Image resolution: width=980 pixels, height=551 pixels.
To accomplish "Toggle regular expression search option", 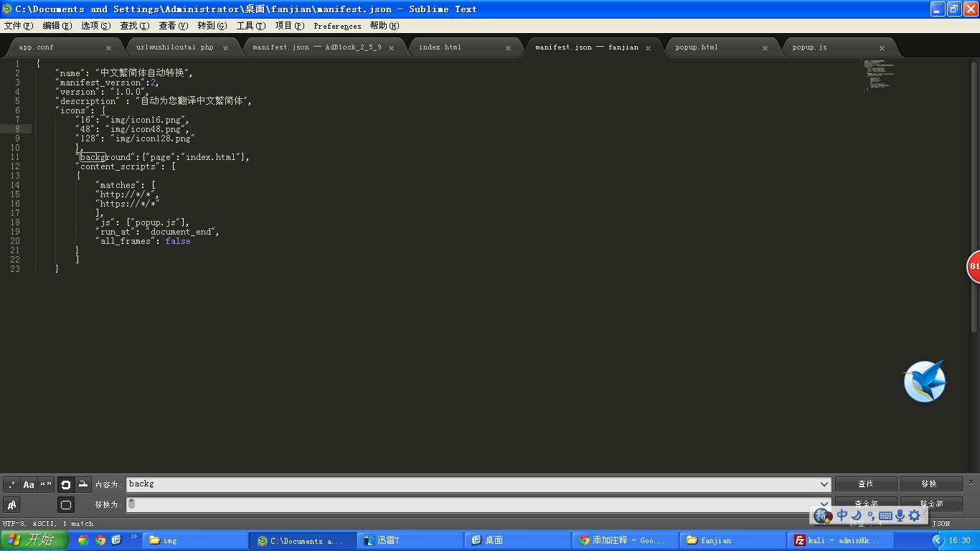I will [x=11, y=484].
